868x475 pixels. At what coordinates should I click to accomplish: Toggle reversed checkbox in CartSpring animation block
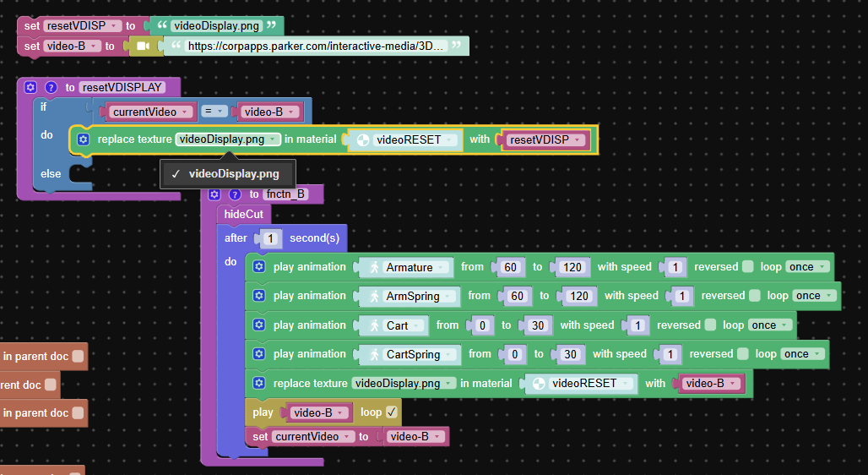(x=743, y=353)
